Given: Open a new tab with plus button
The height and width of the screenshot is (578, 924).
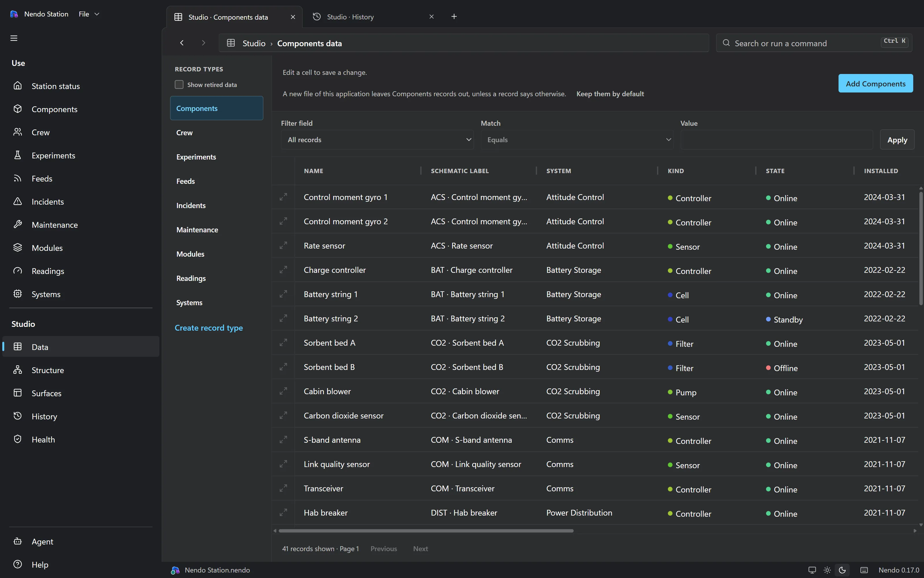Looking at the screenshot, I should [454, 16].
